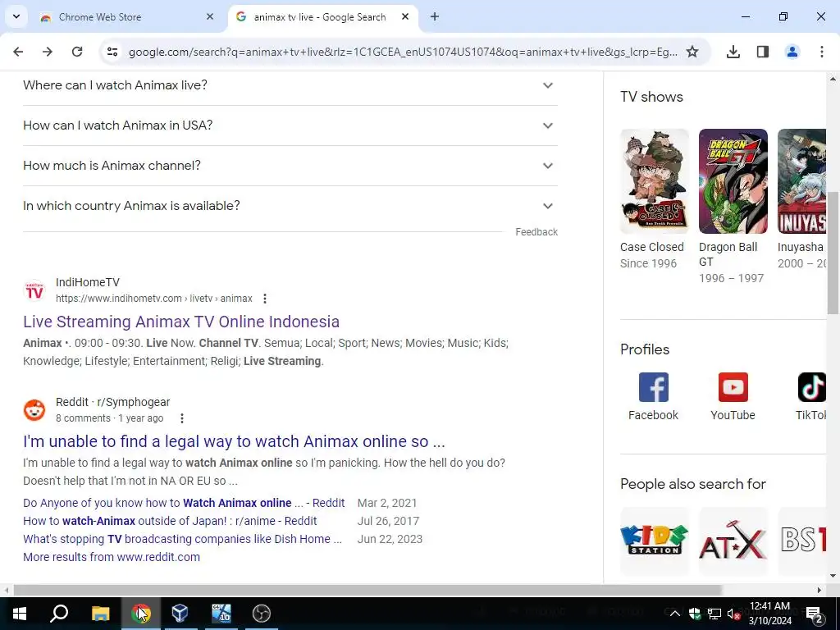
Task: Open 'What's stopping TV broadcasting companies' link
Action: point(182,539)
